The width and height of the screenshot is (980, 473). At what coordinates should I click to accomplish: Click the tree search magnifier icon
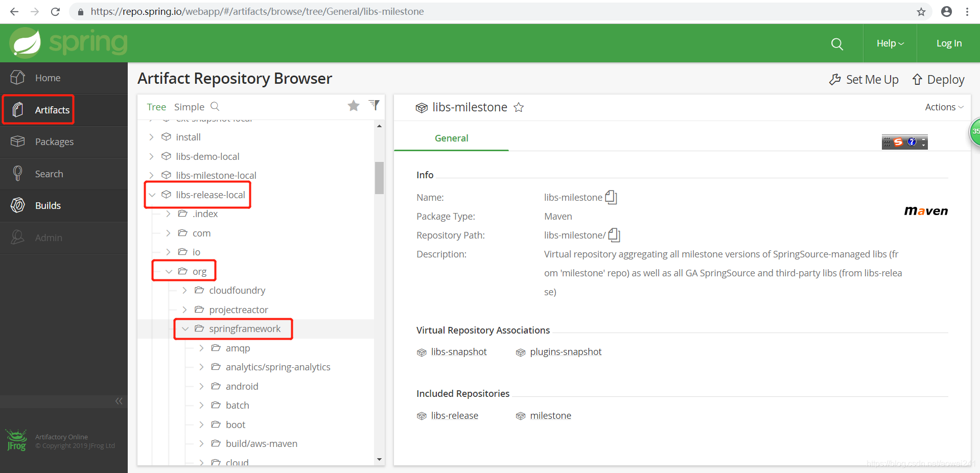215,106
